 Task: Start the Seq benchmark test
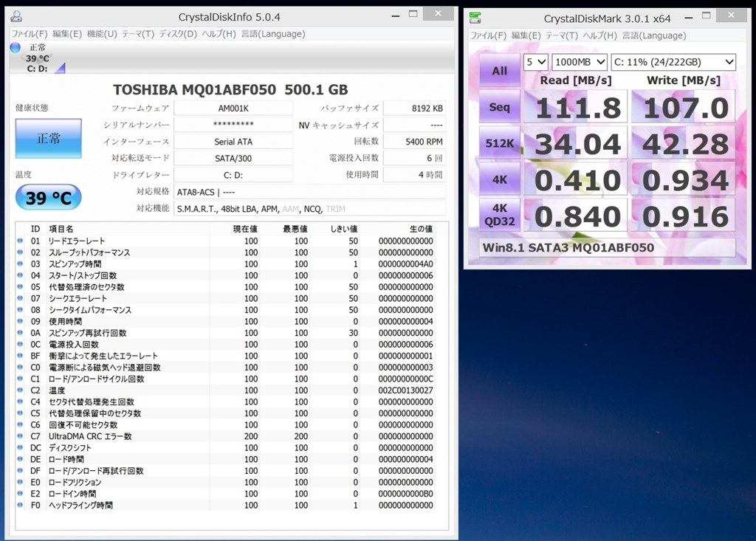click(x=500, y=107)
